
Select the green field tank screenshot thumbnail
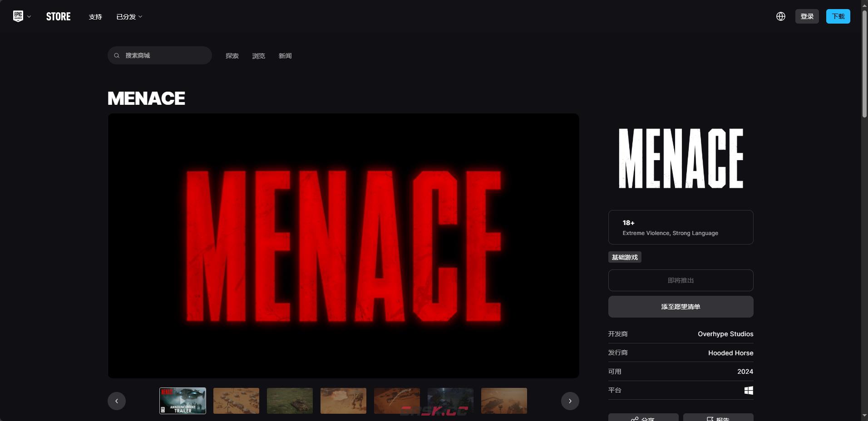coord(290,401)
